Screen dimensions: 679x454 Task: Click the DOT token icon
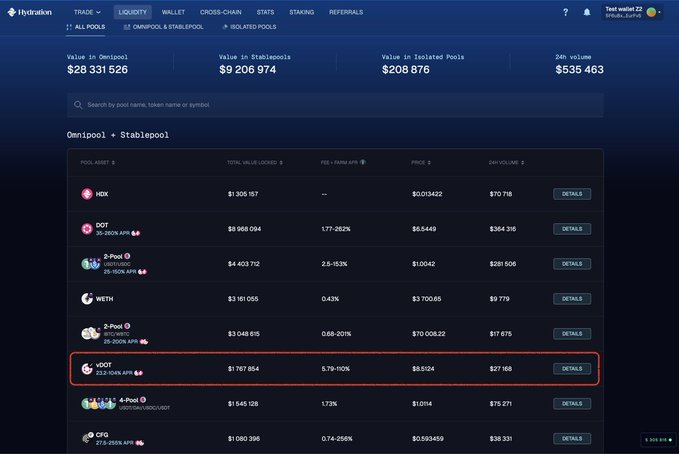87,229
